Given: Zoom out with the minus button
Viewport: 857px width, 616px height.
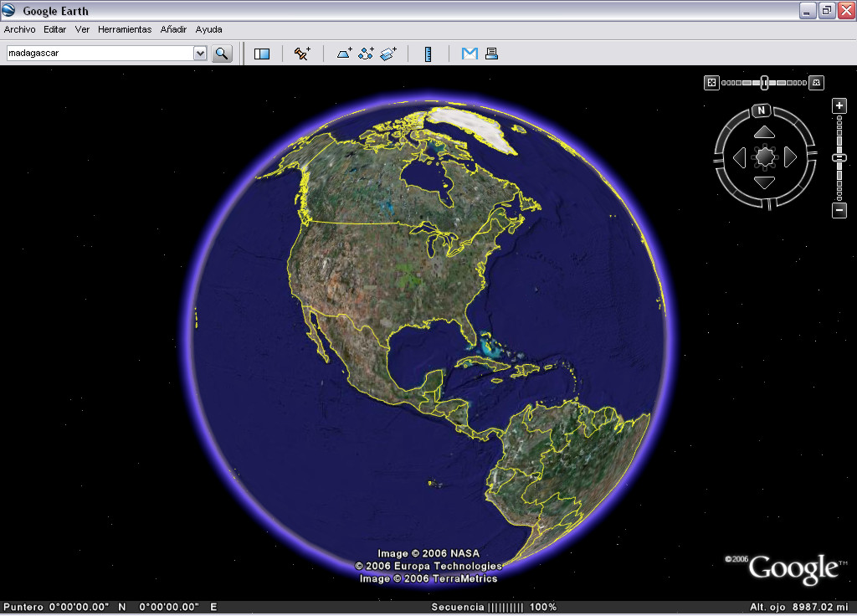Looking at the screenshot, I should tap(839, 210).
